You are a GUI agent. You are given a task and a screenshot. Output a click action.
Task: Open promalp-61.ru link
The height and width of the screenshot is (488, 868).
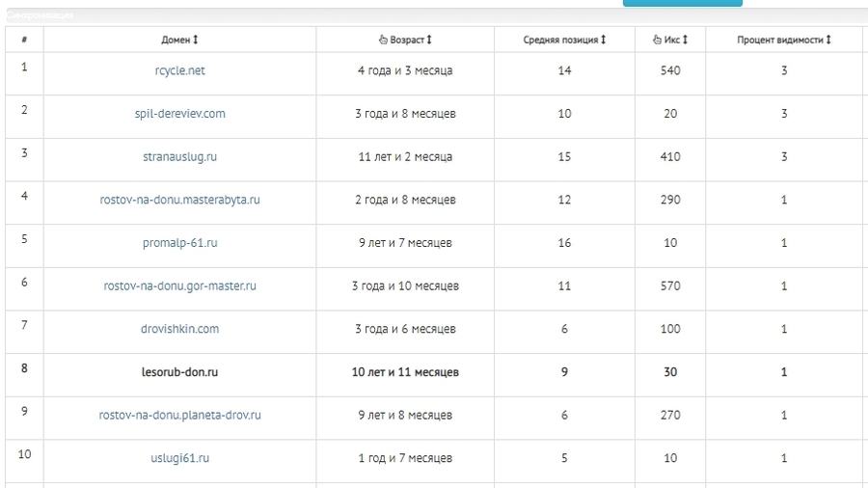click(180, 243)
